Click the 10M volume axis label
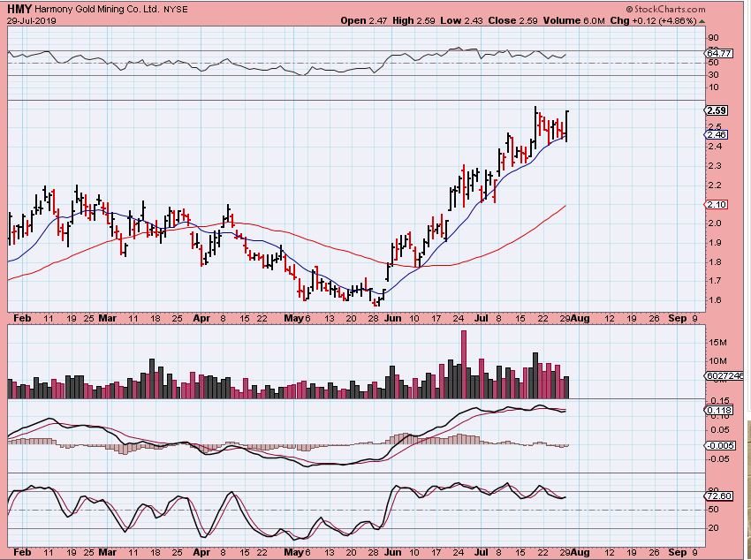The height and width of the screenshot is (560, 751). 718,361
